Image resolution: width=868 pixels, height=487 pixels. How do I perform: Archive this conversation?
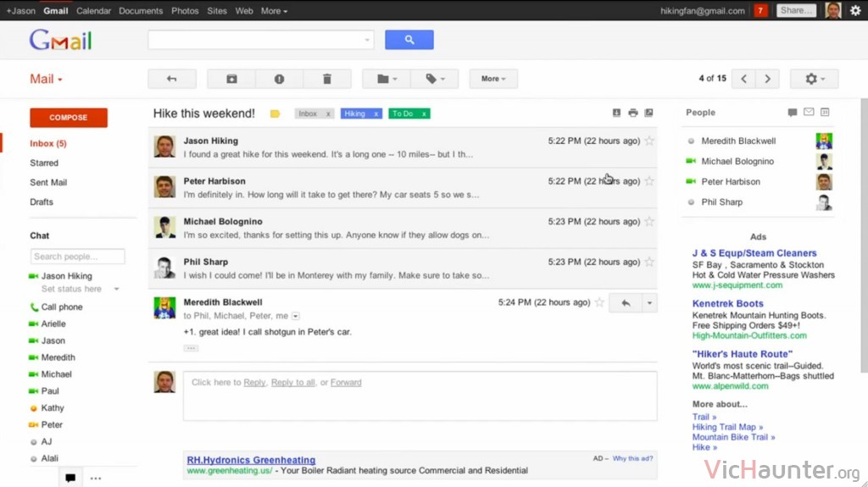point(231,79)
